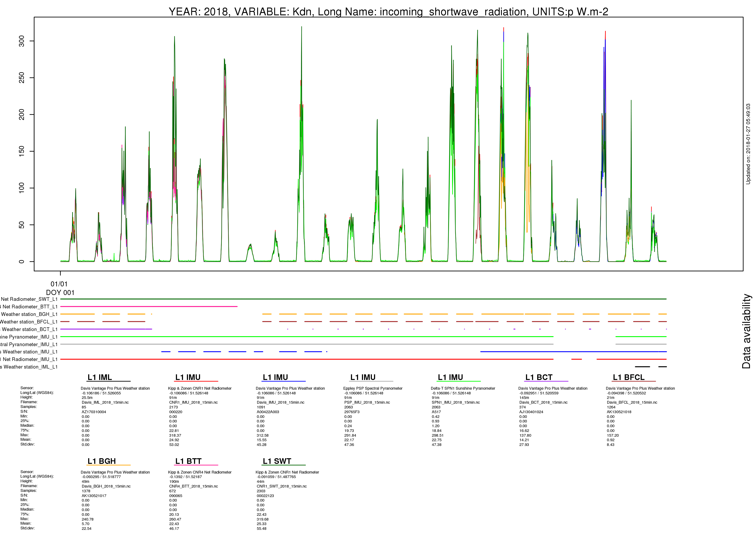
Task: Click the filename CNR1_IMU_2018_15min.nc
Action: coord(194,403)
